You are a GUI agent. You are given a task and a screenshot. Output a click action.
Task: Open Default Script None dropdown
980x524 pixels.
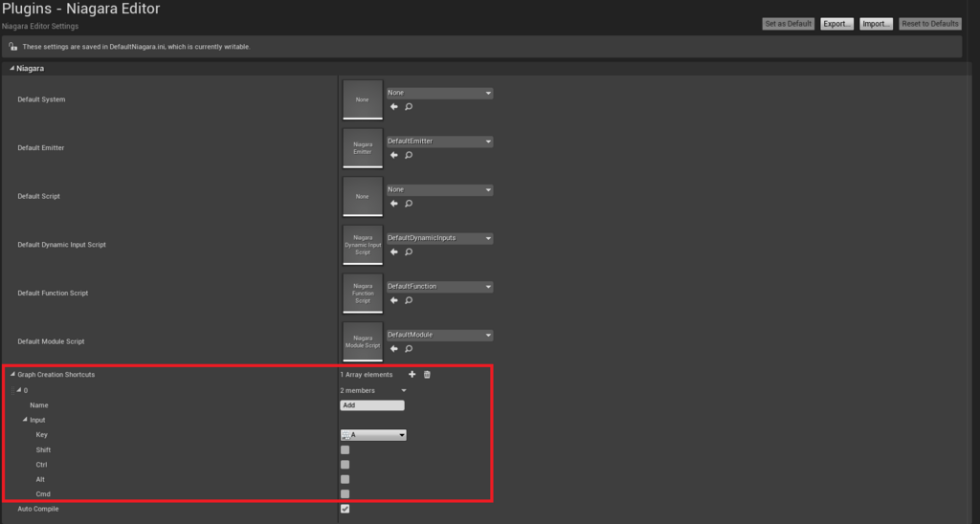coord(440,190)
